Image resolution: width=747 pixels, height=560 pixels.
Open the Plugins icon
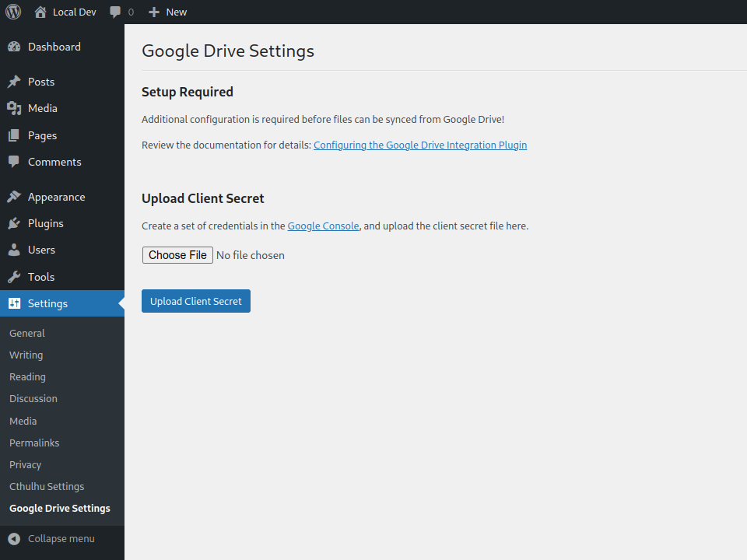[16, 223]
